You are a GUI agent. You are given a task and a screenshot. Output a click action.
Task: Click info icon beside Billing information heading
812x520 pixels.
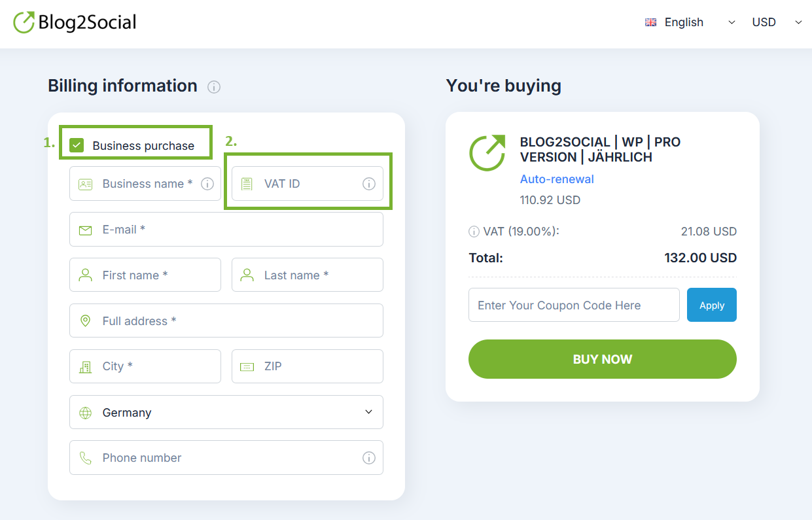tap(214, 86)
